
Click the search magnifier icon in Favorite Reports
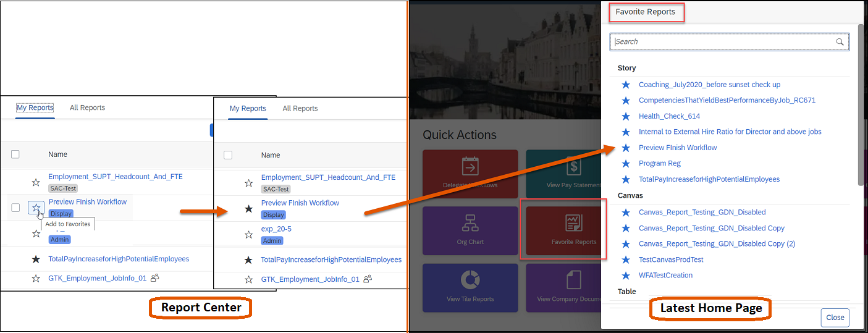tap(840, 42)
